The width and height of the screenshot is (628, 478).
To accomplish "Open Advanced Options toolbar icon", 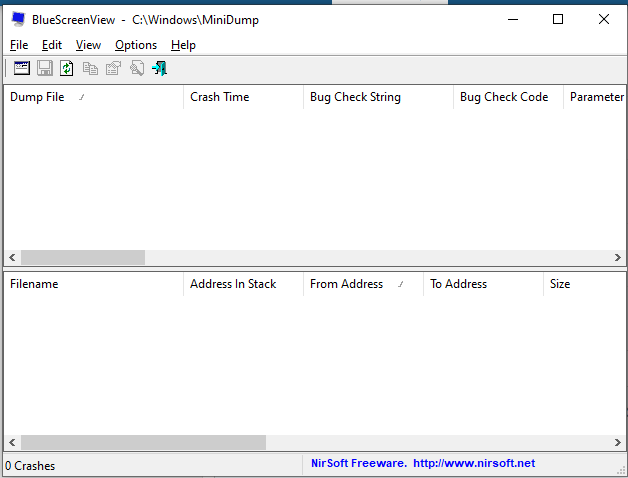I will click(22, 68).
